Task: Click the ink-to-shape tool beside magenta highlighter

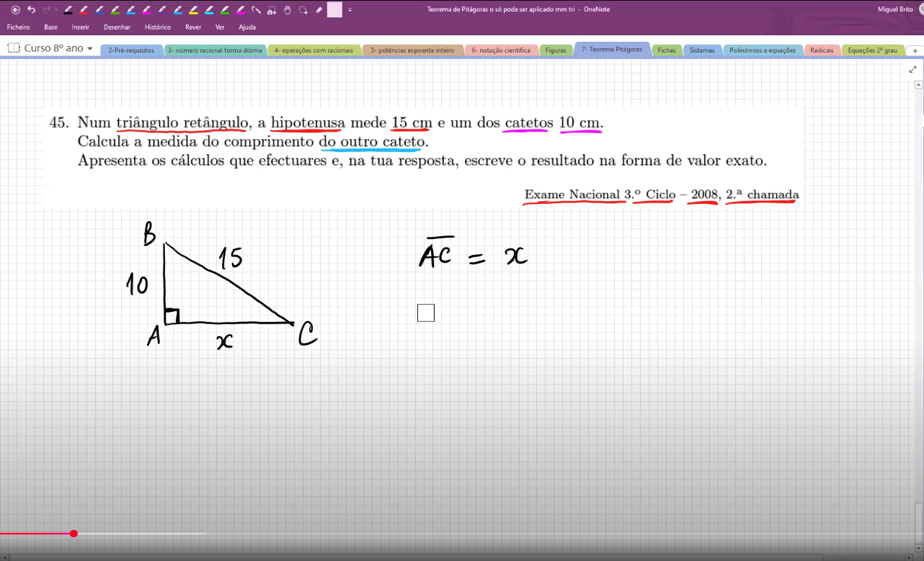Action: (x=255, y=10)
